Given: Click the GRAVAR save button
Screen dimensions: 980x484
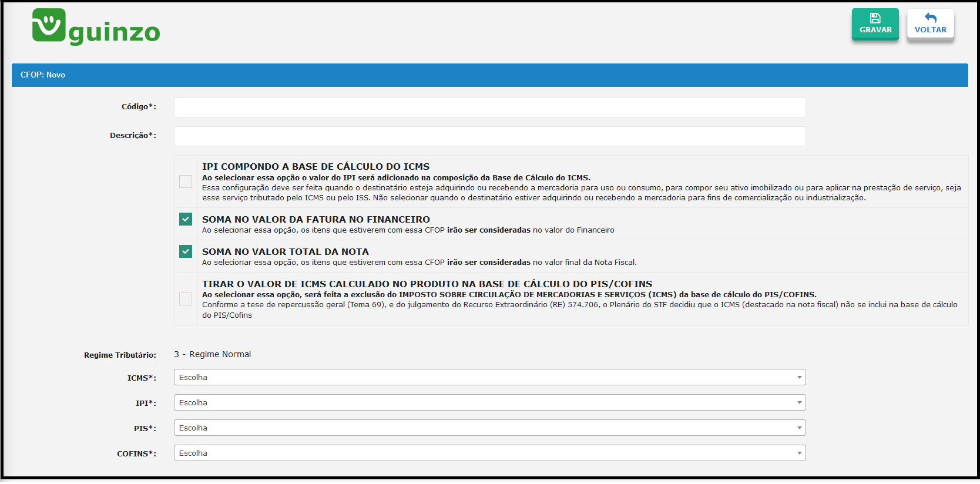Looking at the screenshot, I should [x=875, y=24].
